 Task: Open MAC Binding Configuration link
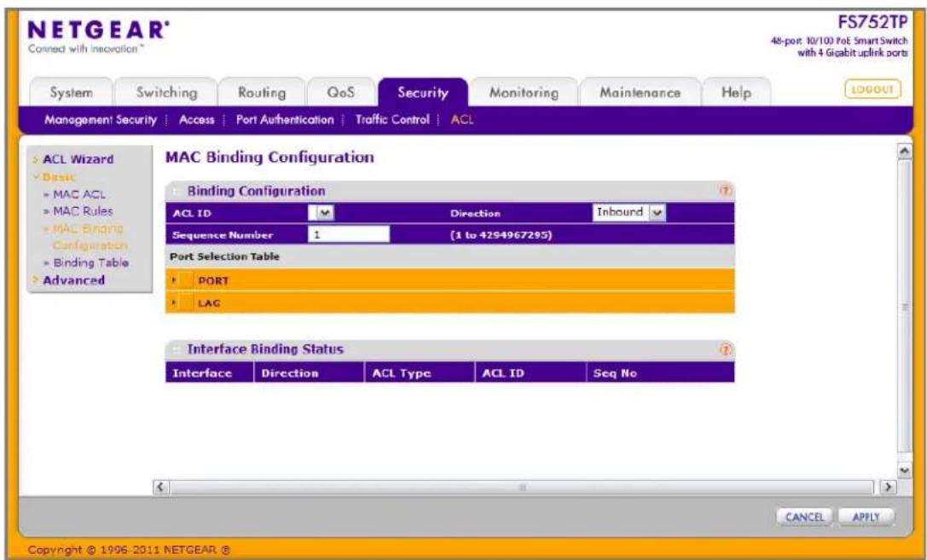click(x=86, y=236)
